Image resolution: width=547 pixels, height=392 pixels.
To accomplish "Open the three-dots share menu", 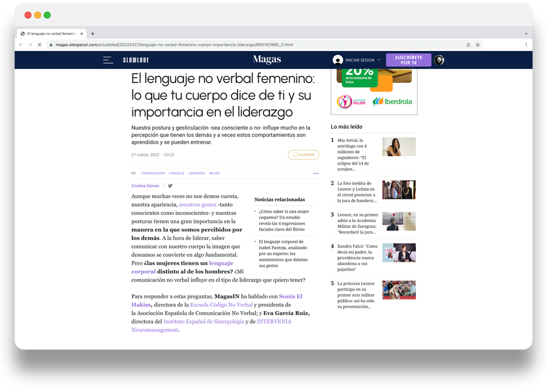I will tap(316, 173).
